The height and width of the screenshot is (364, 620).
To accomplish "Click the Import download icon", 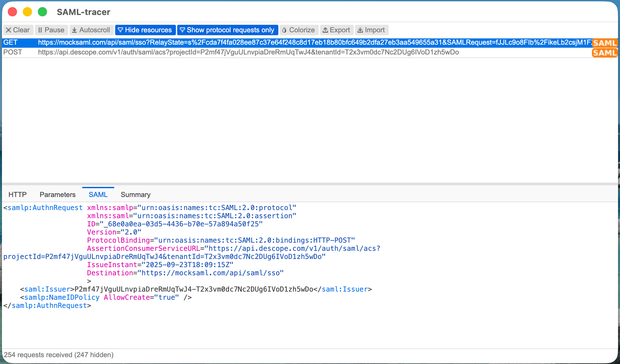I will click(x=361, y=30).
